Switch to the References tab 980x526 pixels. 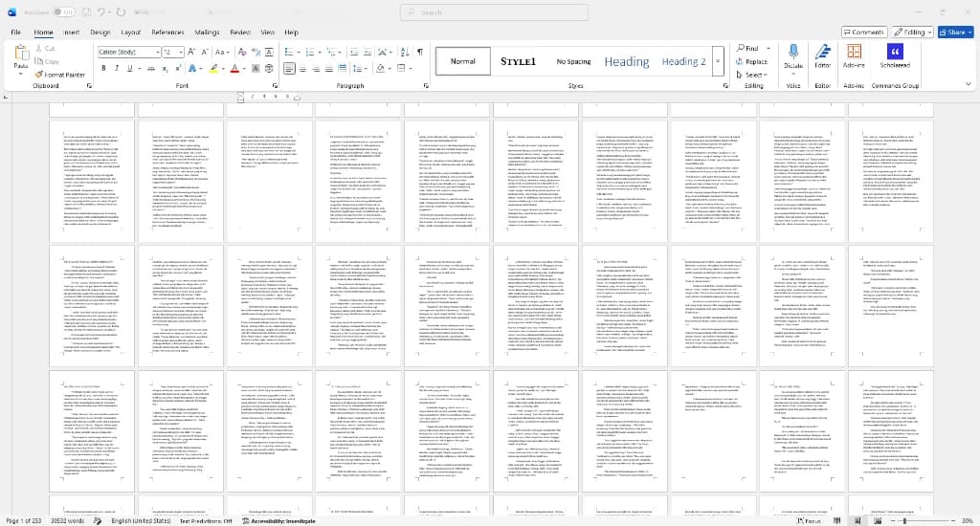[167, 33]
